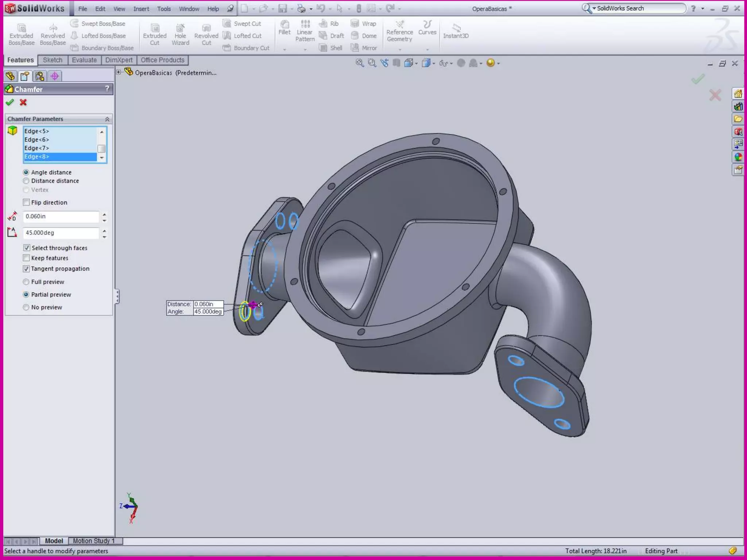Screen dimensions: 747x560
Task: Click the Extruded Cut icon
Action: click(x=155, y=28)
